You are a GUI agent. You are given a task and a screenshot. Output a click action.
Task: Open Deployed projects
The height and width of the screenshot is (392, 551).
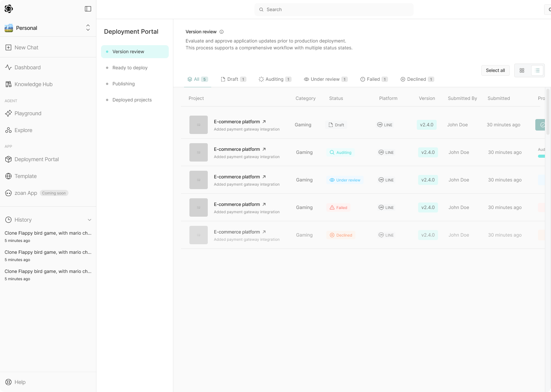pos(135,100)
